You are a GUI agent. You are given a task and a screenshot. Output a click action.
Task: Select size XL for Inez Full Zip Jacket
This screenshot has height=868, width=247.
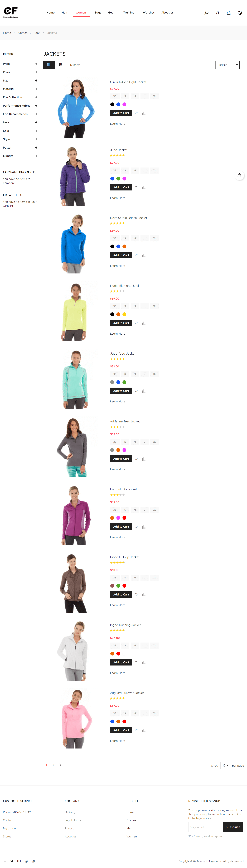(155, 510)
